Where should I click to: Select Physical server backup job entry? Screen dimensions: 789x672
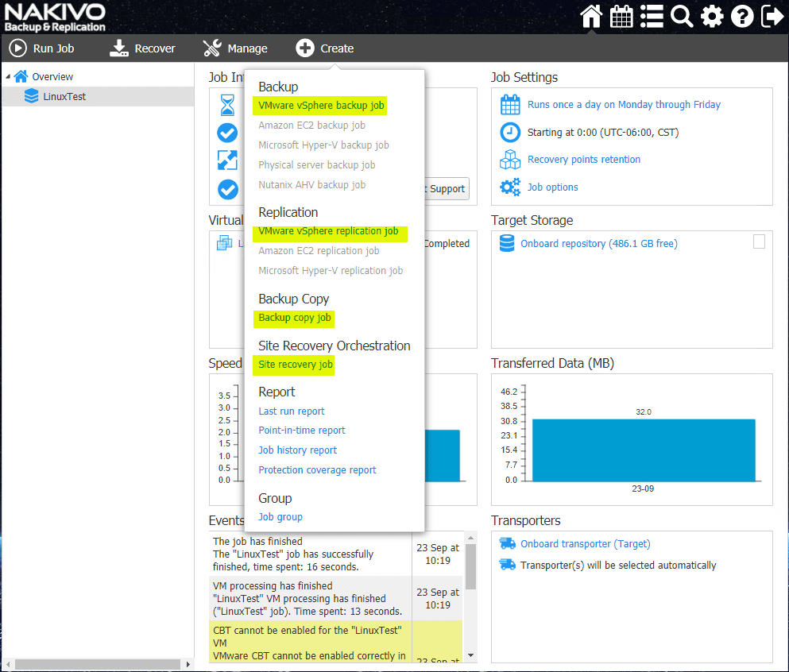click(x=316, y=165)
